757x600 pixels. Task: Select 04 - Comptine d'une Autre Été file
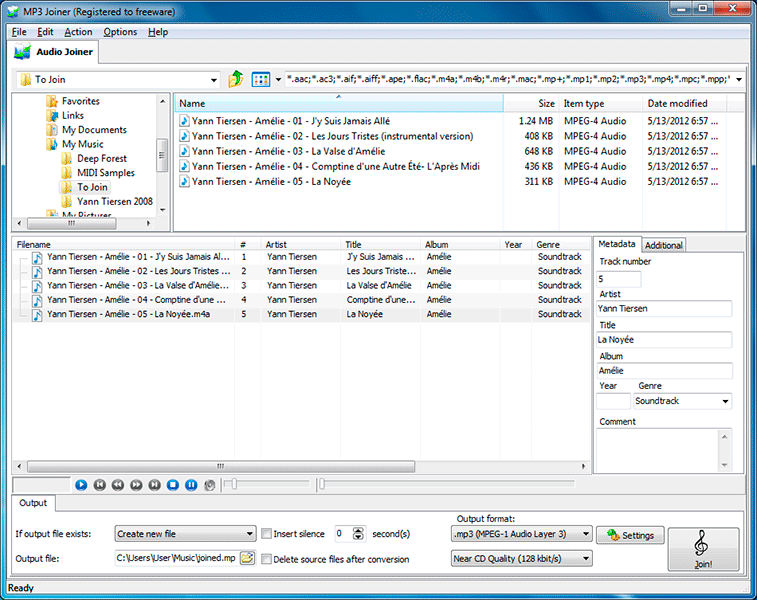[x=338, y=167]
